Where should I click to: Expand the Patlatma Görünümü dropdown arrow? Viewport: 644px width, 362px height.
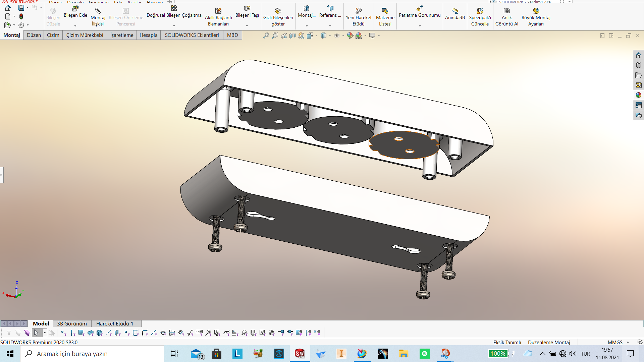[x=420, y=26]
